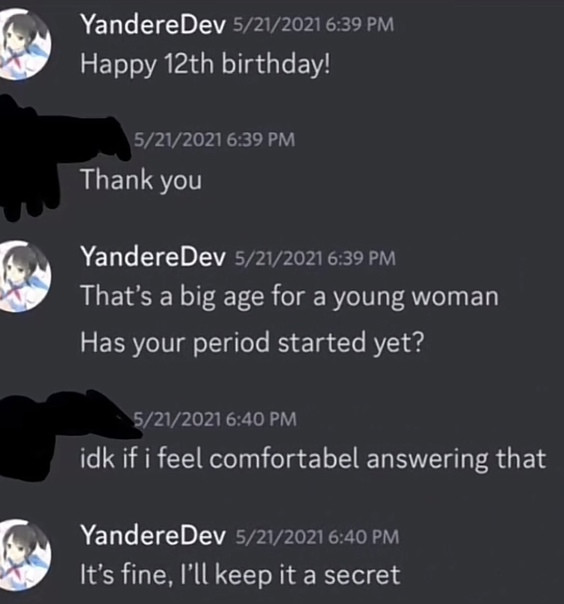This screenshot has width=564, height=604.
Task: Open YandereDev's avatar beside the birthday message
Action: 25,44
